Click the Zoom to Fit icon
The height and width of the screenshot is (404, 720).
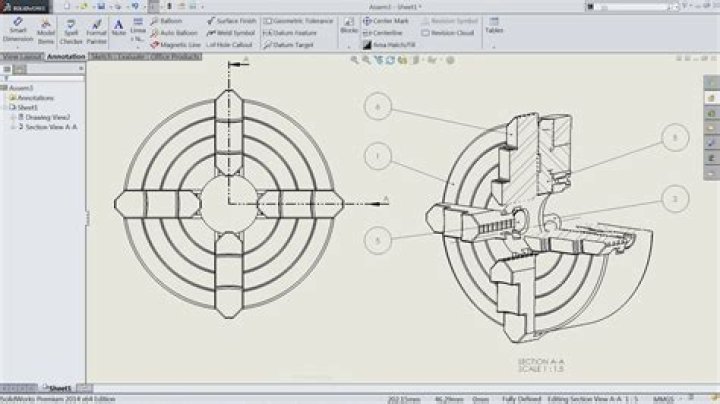pyautogui.click(x=354, y=60)
